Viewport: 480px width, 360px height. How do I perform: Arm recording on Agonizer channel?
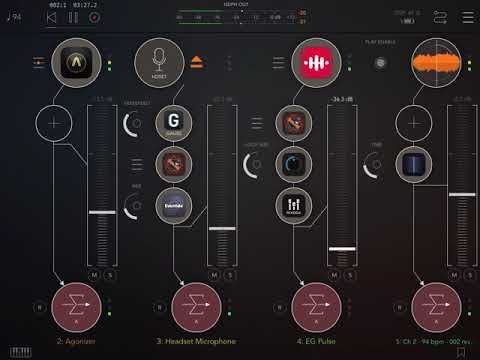(x=40, y=307)
